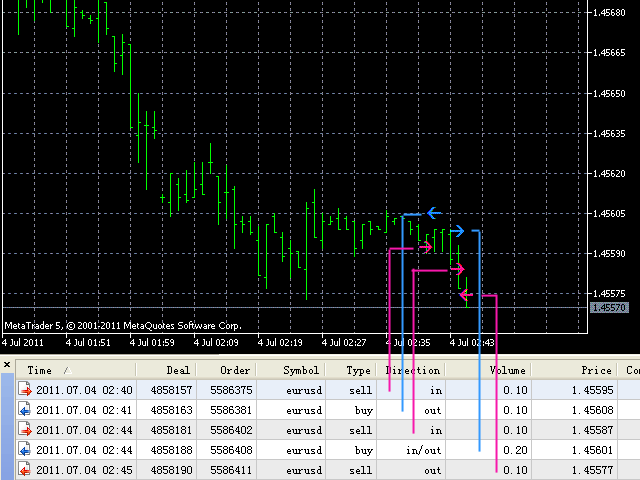Click the sell icon of deal 4858190
This screenshot has width=640, height=480.
pyautogui.click(x=24, y=469)
